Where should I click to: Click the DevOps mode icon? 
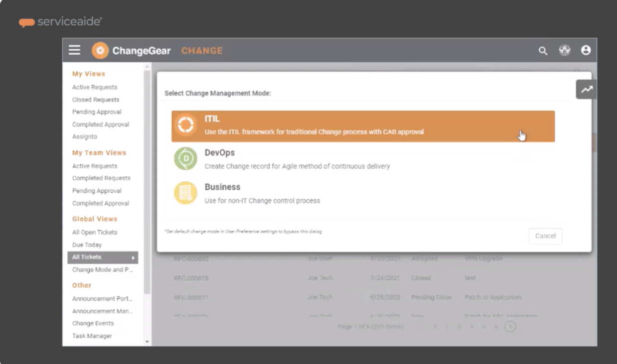coord(185,159)
